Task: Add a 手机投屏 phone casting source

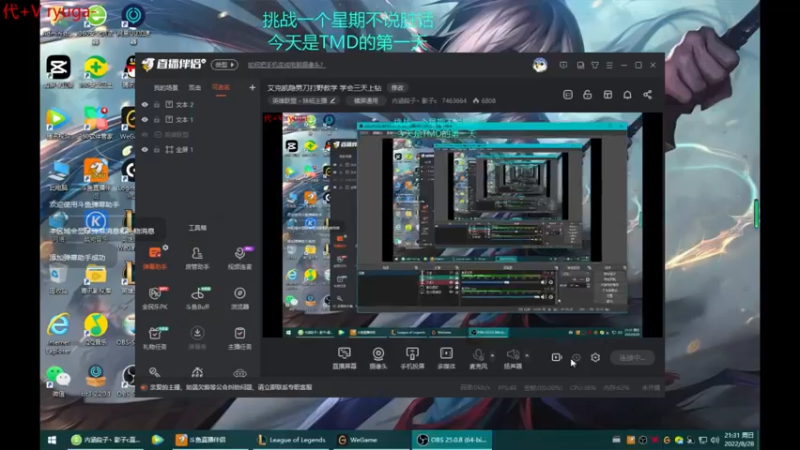Action: tap(412, 358)
